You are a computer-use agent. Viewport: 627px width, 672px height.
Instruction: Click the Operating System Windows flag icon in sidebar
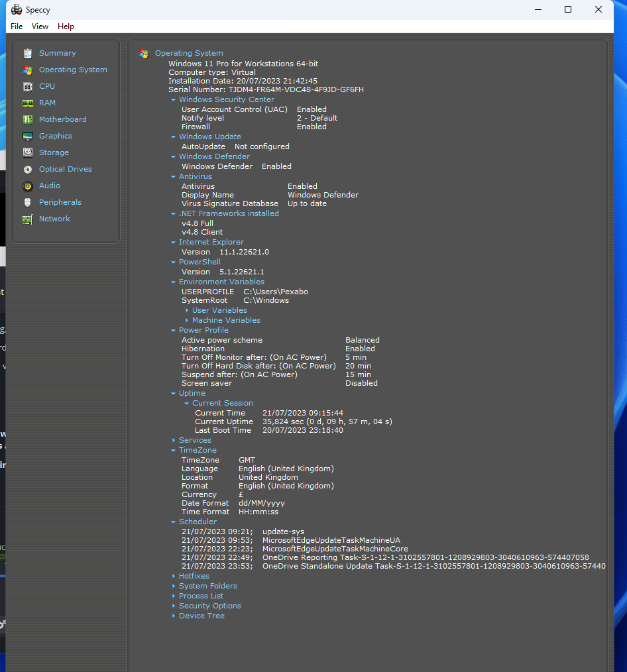pos(28,70)
